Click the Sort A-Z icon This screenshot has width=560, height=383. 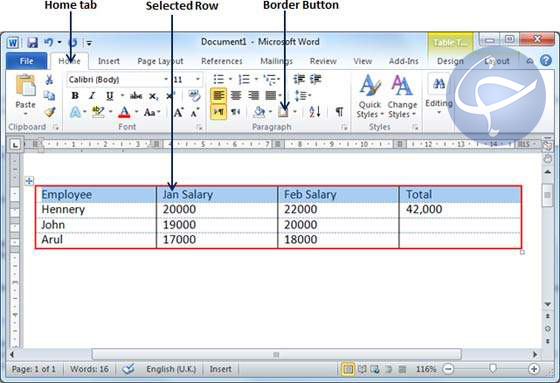coord(315,112)
